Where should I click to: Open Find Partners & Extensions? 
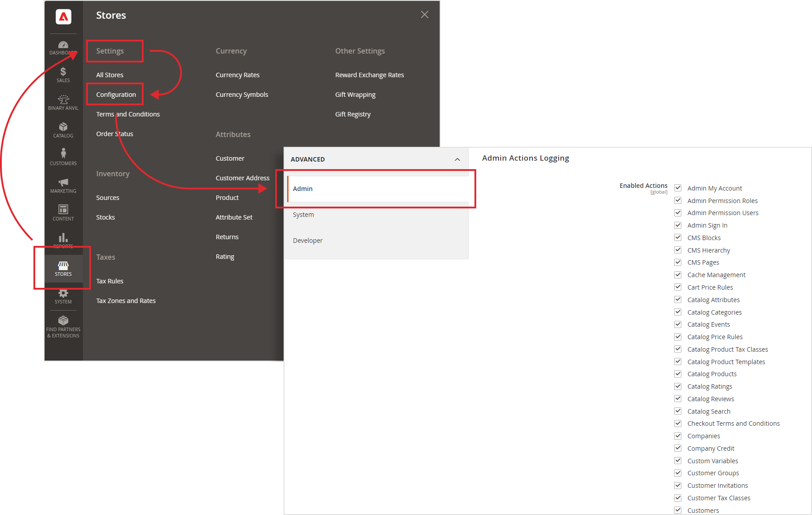[63, 326]
